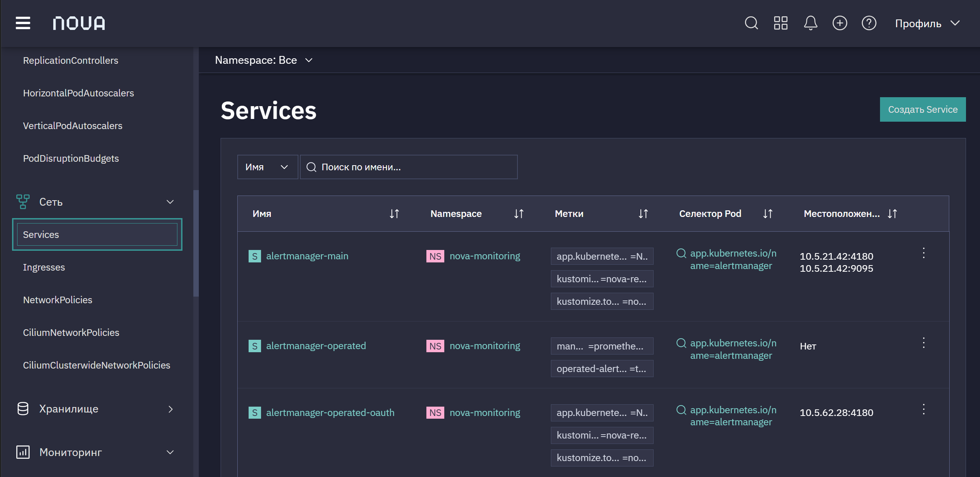The image size is (980, 477).
Task: Go to VerticalPodAutoscalers in sidebar
Action: 72,126
